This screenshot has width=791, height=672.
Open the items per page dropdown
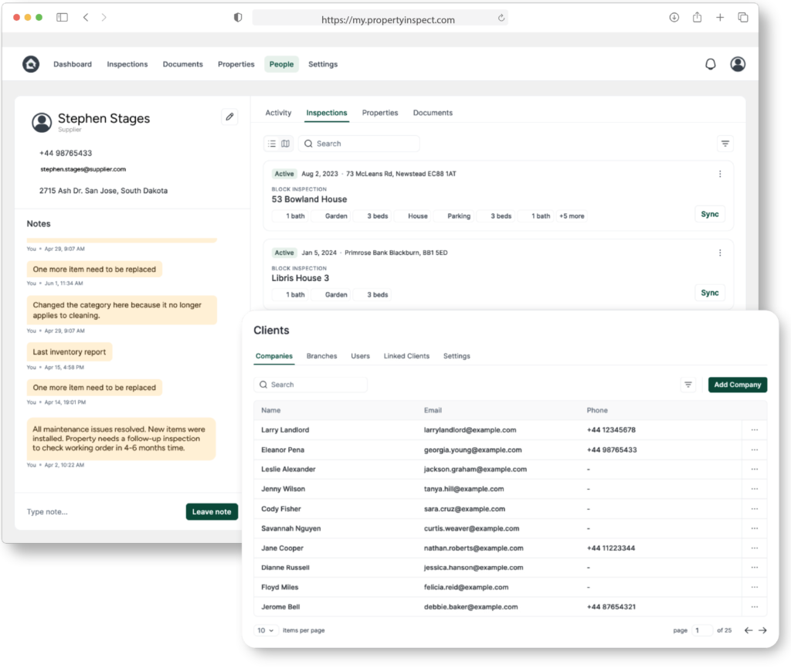(x=265, y=630)
